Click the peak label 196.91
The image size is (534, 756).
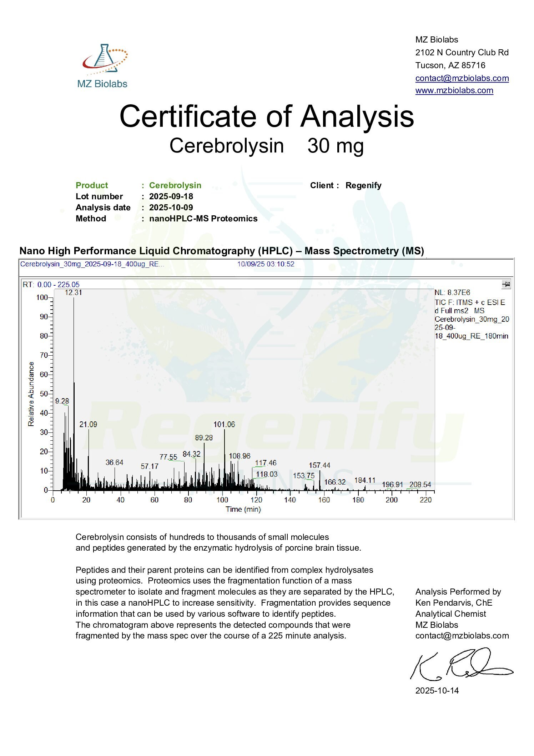[392, 485]
